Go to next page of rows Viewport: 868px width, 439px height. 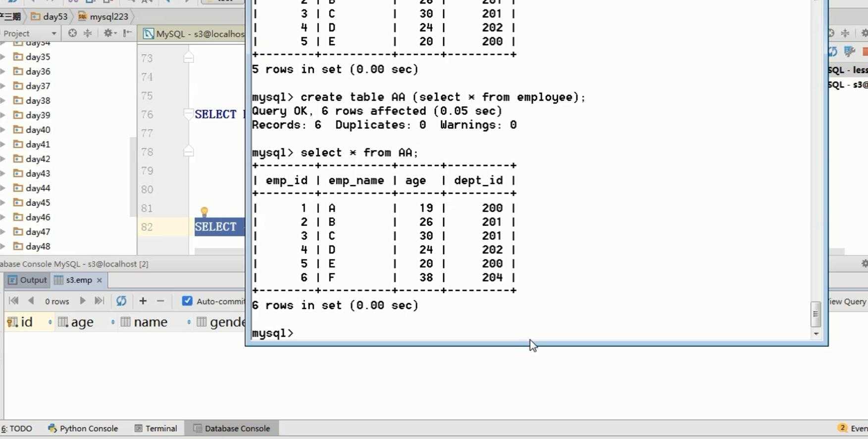point(83,301)
